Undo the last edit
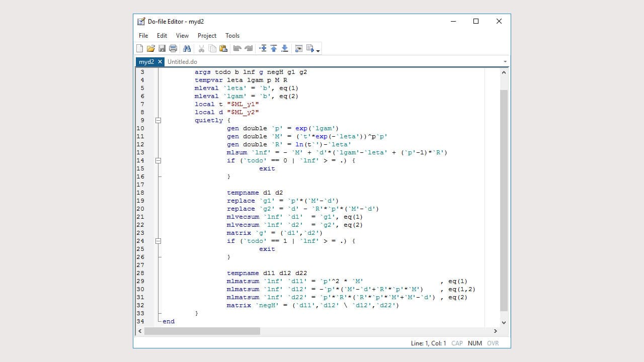The height and width of the screenshot is (362, 644). pos(237,48)
